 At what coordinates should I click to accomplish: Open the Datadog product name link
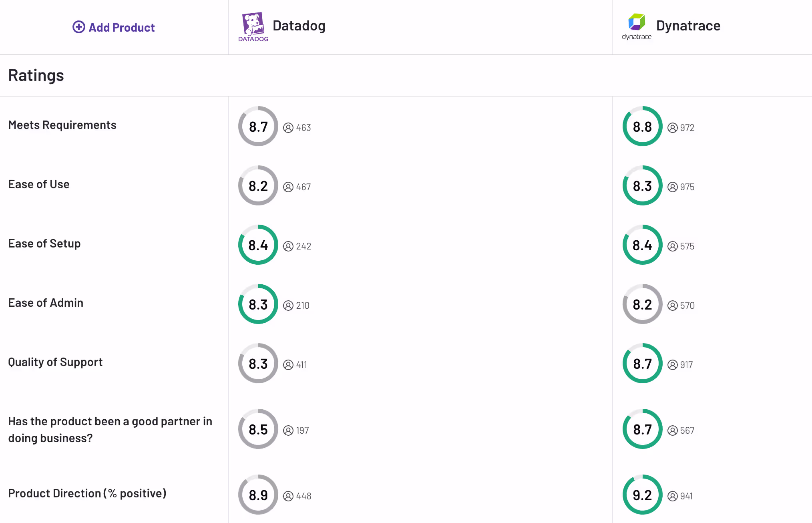coord(299,26)
